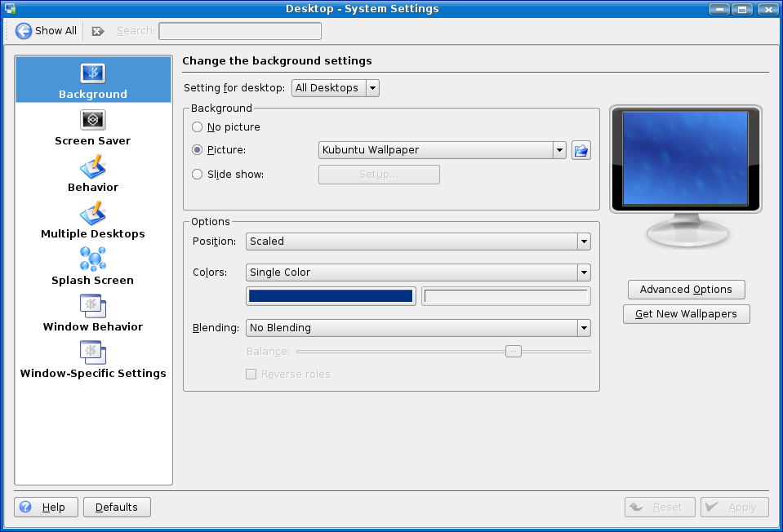Select the Background item in sidebar
This screenshot has height=532, width=783.
93,80
